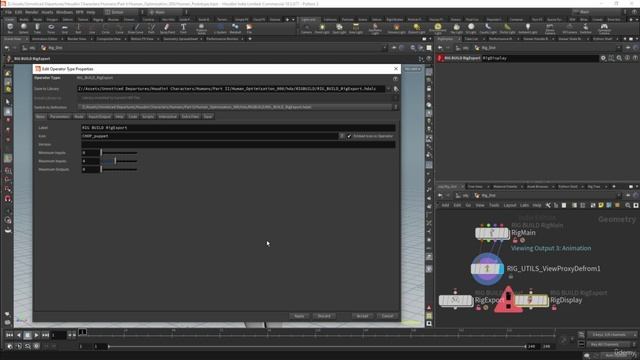Adjust the Maximum Inputs slider

point(119,161)
